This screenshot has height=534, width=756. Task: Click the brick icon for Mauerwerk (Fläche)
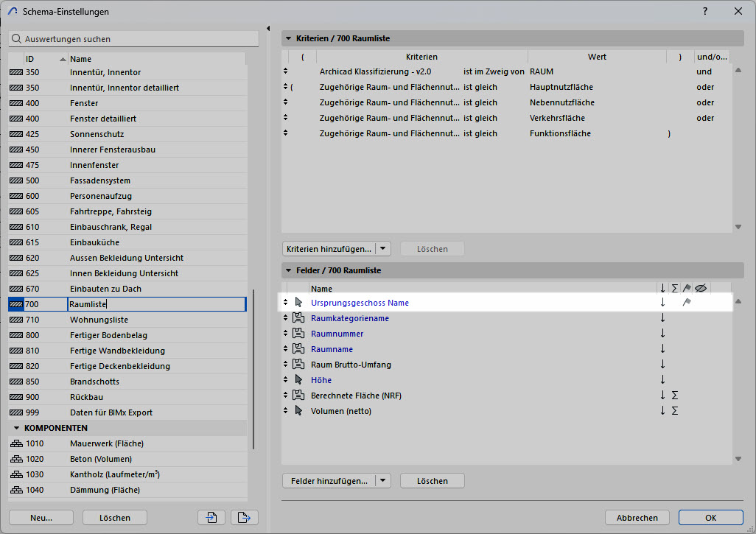click(x=16, y=443)
